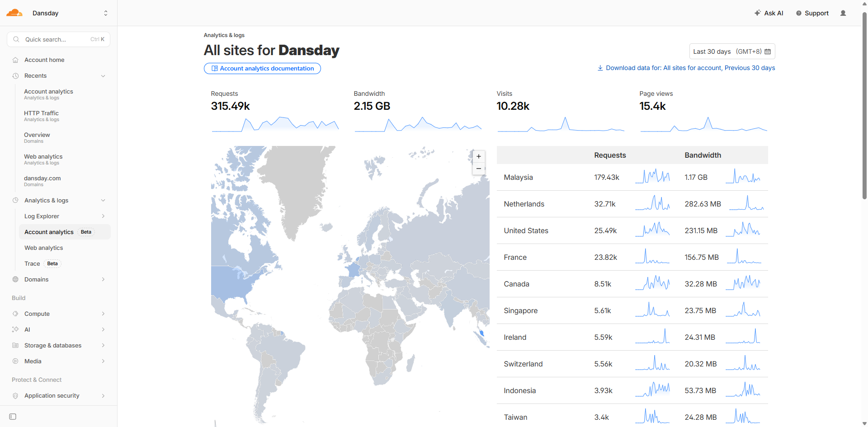
Task: Click the Netherlands country row
Action: coord(632,204)
